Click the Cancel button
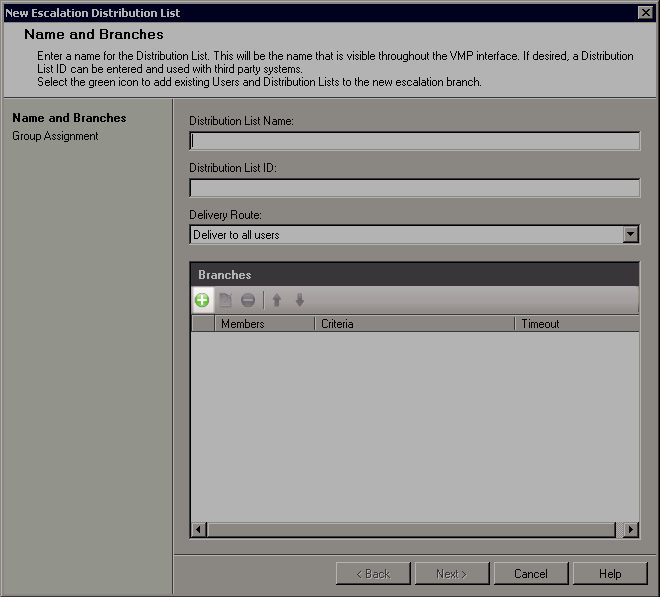This screenshot has height=597, width=660. 531,573
